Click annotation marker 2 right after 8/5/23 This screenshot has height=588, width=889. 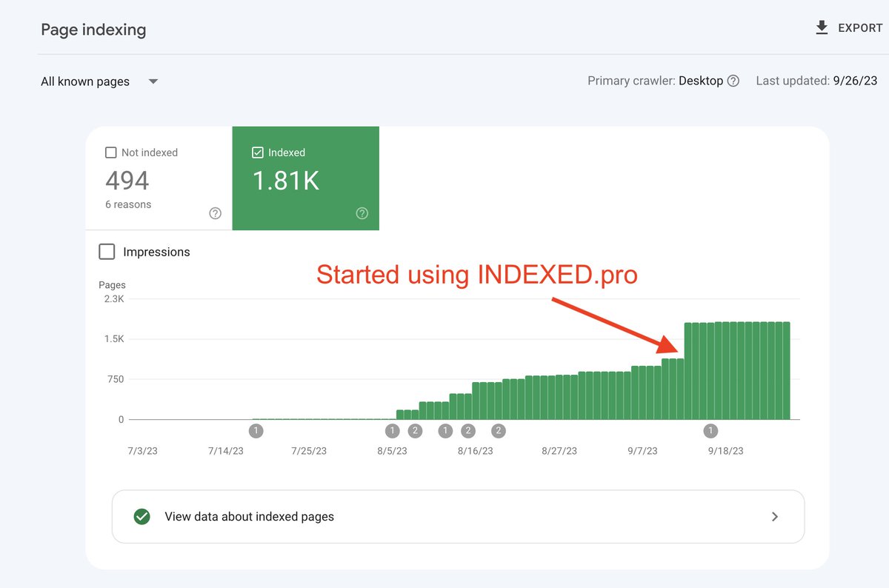415,430
